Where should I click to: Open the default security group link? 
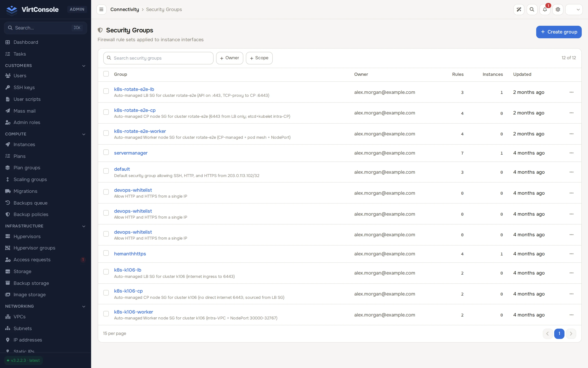(x=122, y=169)
